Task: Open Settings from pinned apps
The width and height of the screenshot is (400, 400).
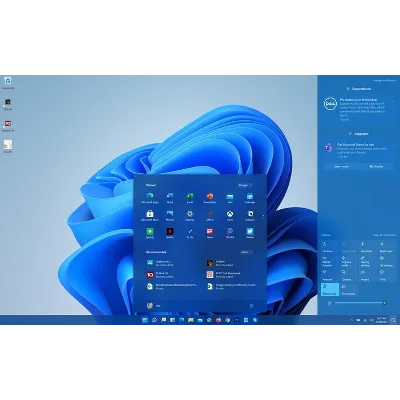Action: point(190,216)
